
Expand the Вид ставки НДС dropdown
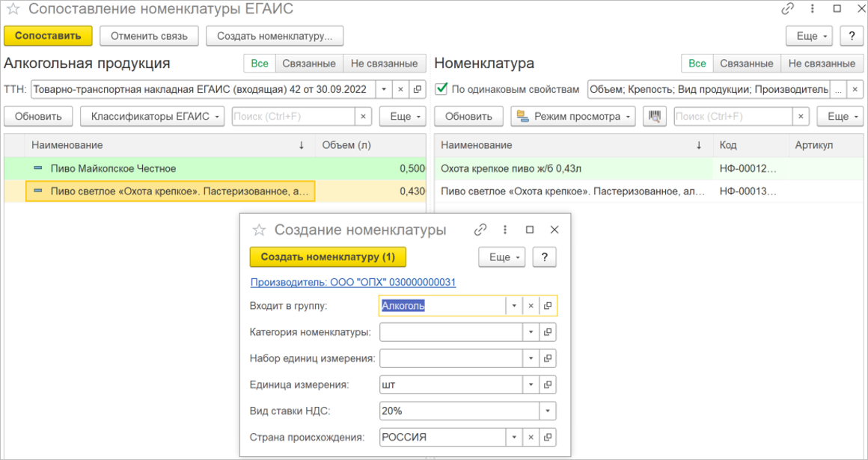coord(548,411)
